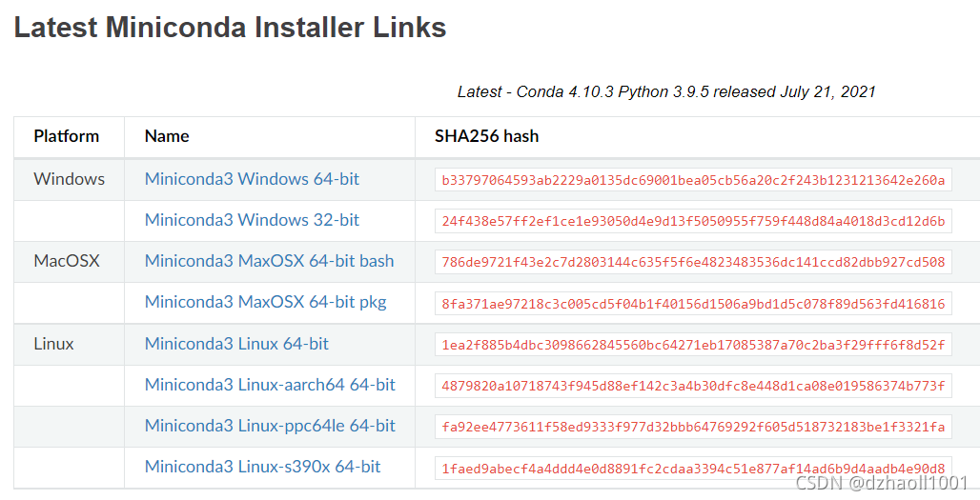
Task: Click the Windows platform cell
Action: (x=70, y=179)
